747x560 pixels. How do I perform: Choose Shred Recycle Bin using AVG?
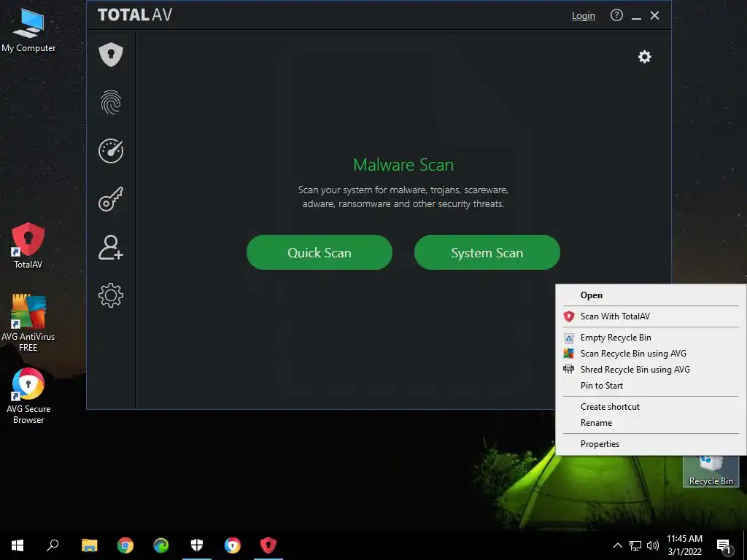point(651,370)
